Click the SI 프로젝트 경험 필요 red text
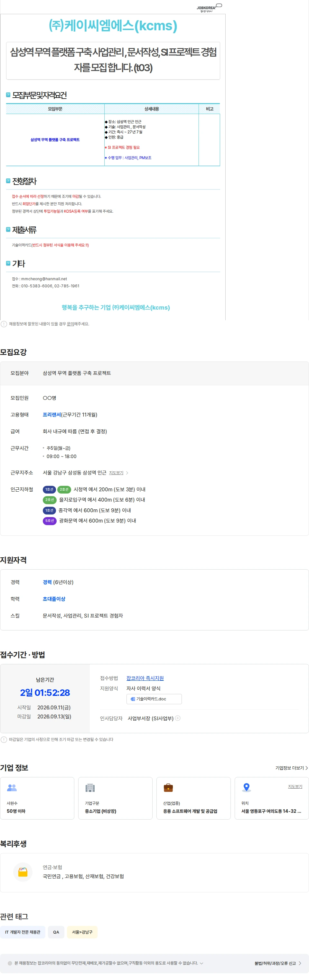Screen dimensions: 309x980 [x=122, y=147]
